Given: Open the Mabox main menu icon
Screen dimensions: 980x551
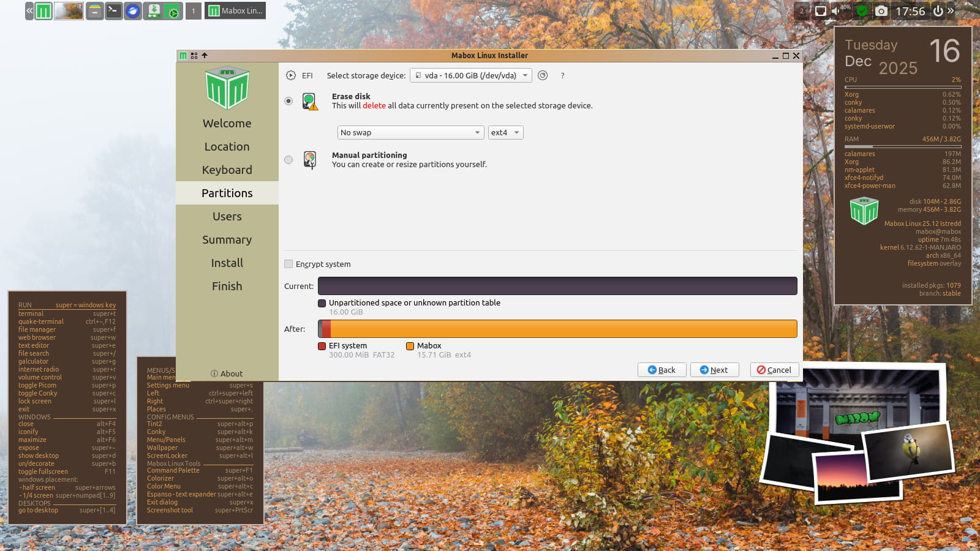Looking at the screenshot, I should tap(43, 11).
